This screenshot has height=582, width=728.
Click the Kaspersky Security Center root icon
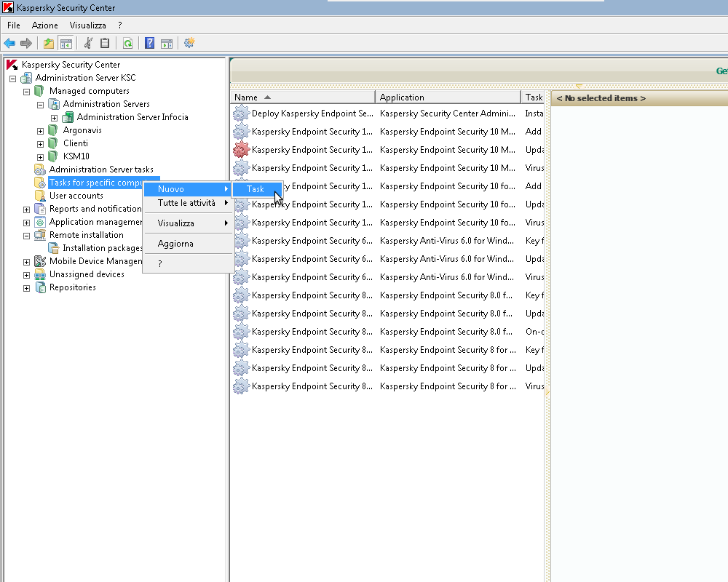coord(12,65)
